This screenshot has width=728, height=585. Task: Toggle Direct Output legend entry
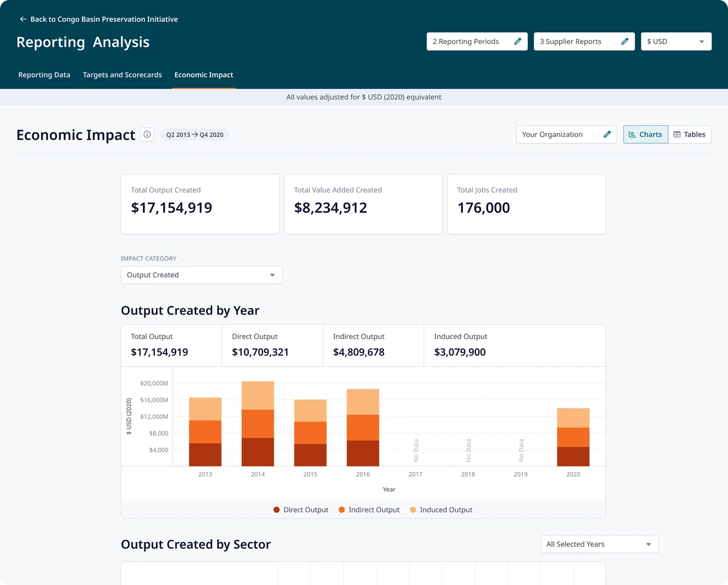[301, 510]
